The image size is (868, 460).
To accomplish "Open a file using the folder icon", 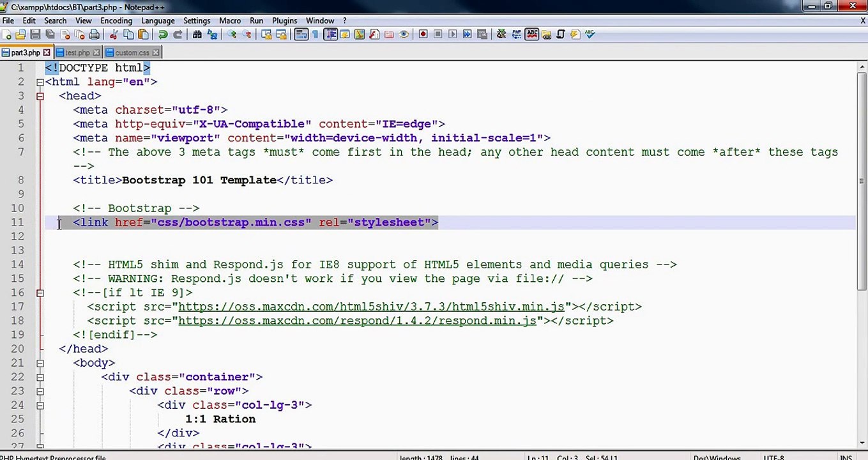I will click(21, 34).
